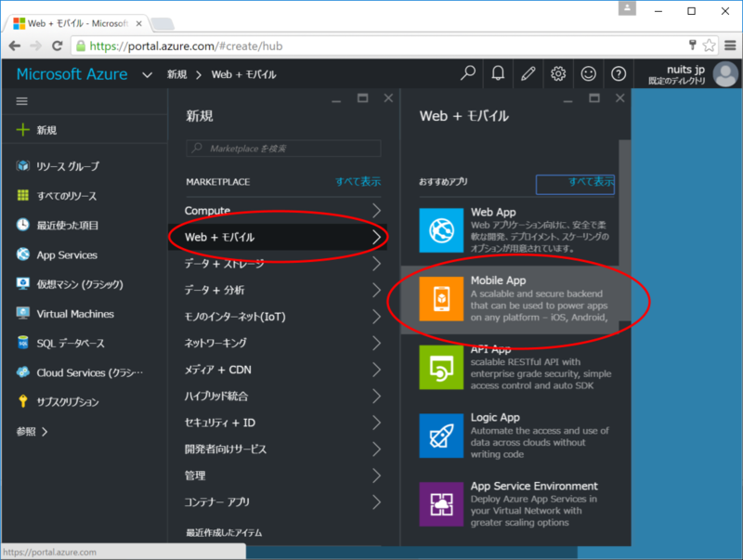Screen dimensions: 743x560
Task: Click すべて表示 next to おすすめアプリ
Action: (591, 181)
